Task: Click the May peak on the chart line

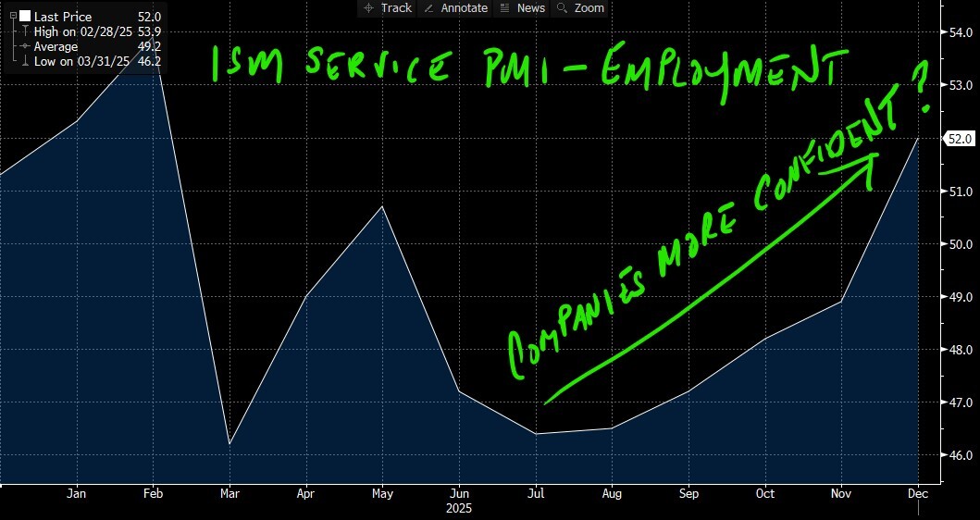Action: pyautogui.click(x=383, y=206)
